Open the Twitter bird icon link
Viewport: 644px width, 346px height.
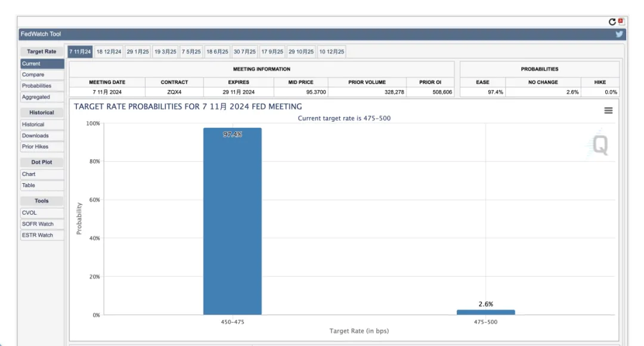[619, 34]
